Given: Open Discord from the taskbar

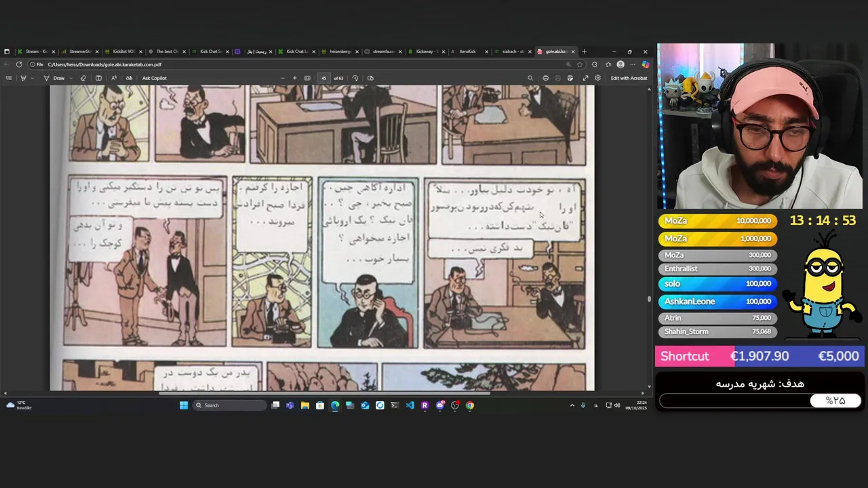Looking at the screenshot, I should tap(440, 405).
